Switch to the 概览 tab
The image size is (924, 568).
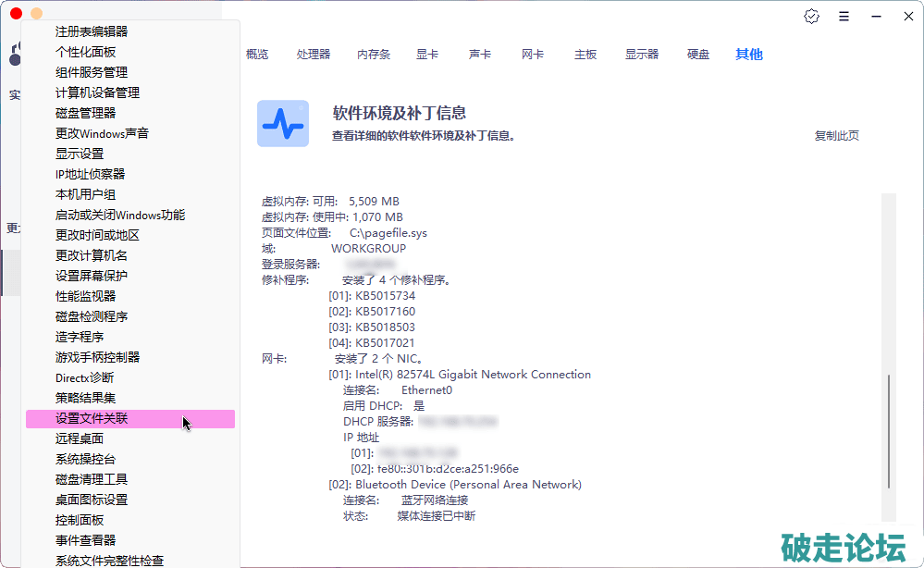[x=257, y=55]
